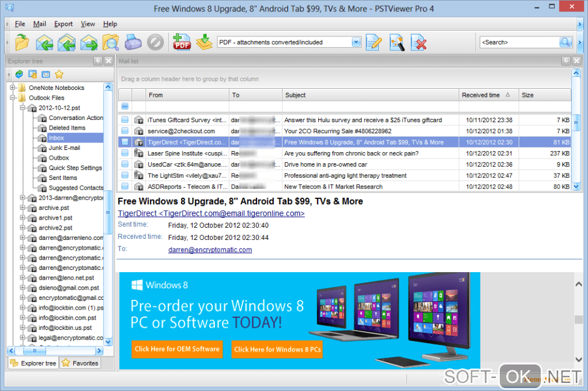Screen dimensions: 588x391
Task: Click the Explorer tree vertical scrollbar thumb
Action: pyautogui.click(x=108, y=212)
